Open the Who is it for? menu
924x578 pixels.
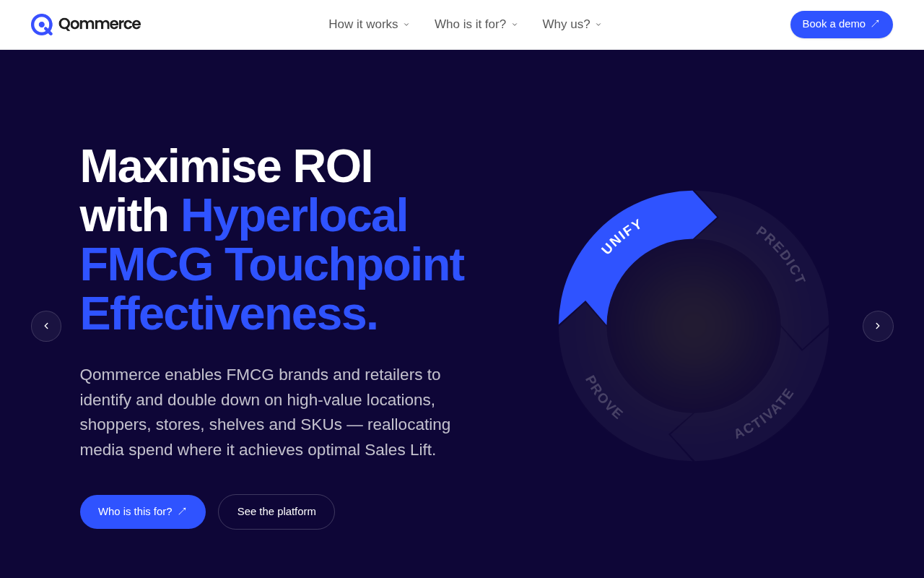tap(476, 25)
